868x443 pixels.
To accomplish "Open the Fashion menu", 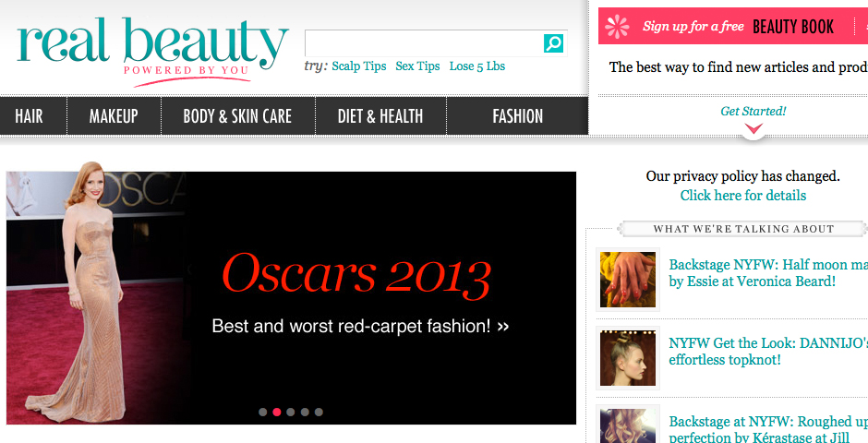I will point(518,116).
